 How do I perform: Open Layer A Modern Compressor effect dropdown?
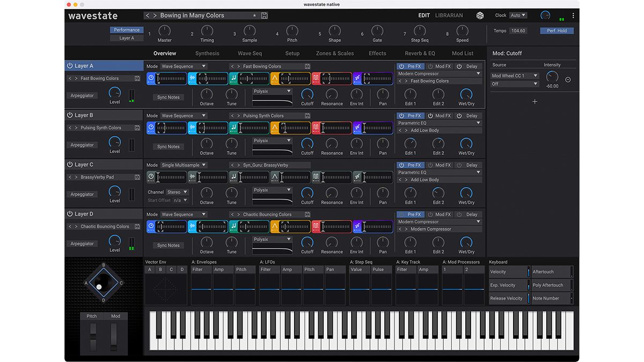click(x=439, y=73)
